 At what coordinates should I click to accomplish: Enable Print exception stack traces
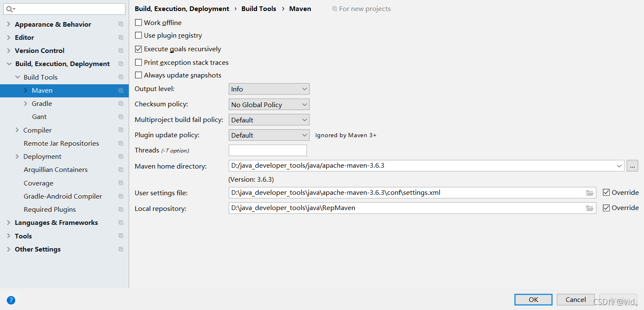pyautogui.click(x=138, y=62)
